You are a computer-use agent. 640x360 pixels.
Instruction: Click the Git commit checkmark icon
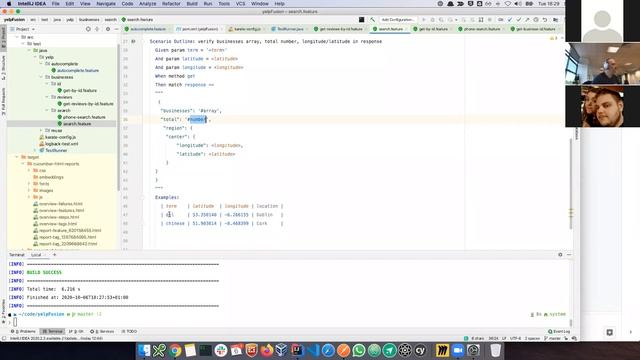(519, 20)
